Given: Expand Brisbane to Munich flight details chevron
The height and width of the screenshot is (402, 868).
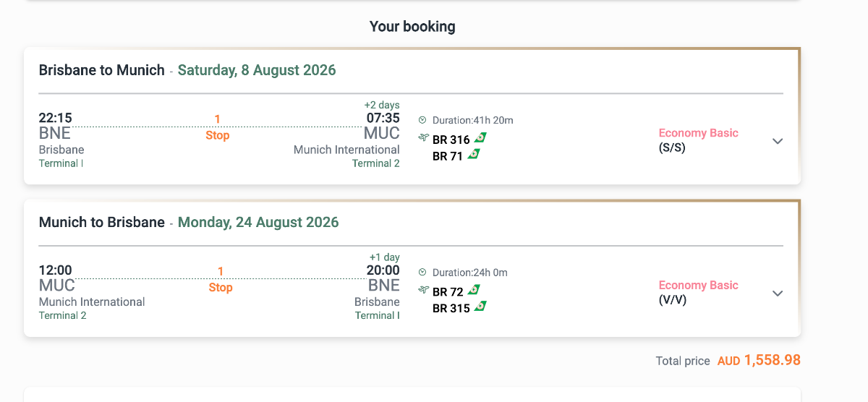Looking at the screenshot, I should [778, 141].
